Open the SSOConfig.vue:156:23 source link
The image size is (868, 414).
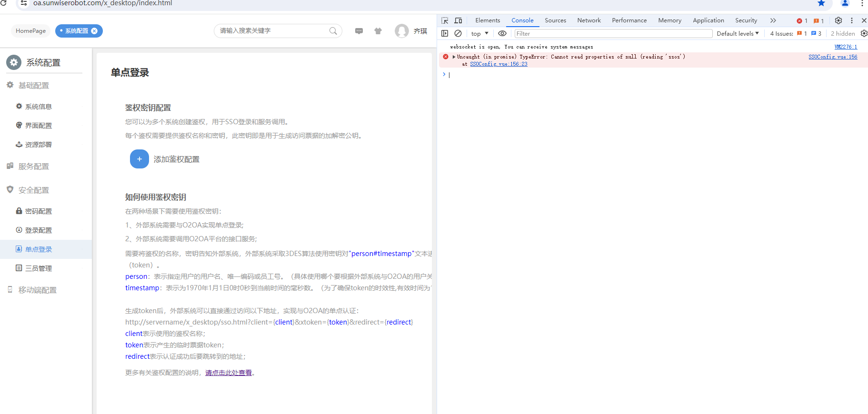[x=499, y=64]
